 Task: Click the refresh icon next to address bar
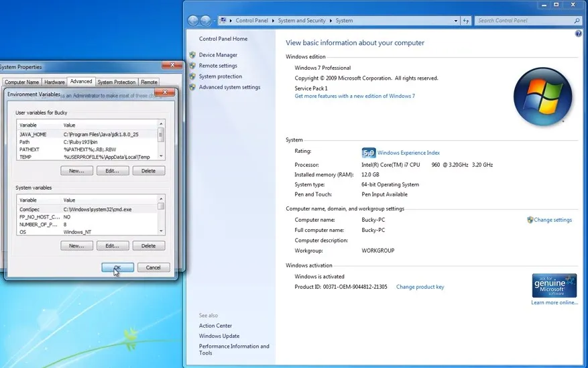point(466,21)
